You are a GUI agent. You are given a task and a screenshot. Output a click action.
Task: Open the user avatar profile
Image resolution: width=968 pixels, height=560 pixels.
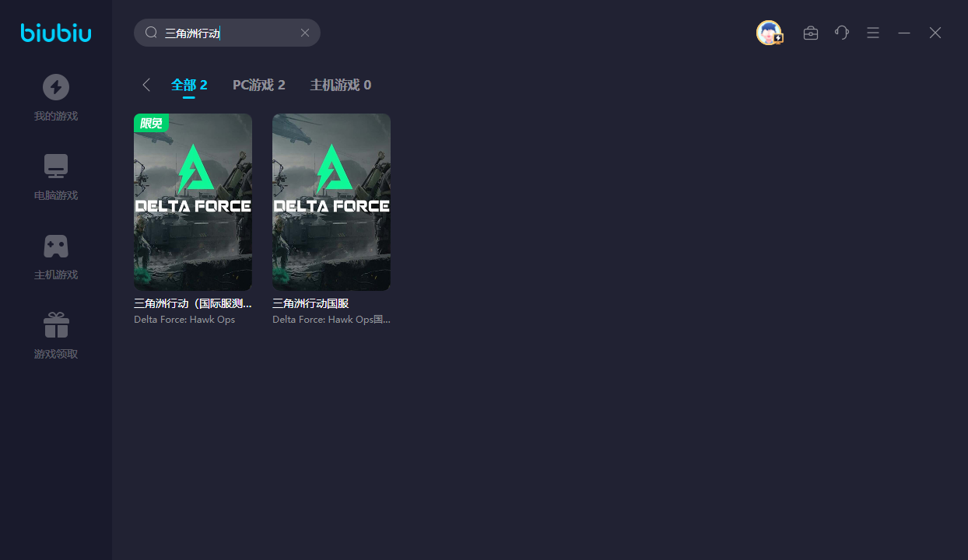click(x=770, y=33)
